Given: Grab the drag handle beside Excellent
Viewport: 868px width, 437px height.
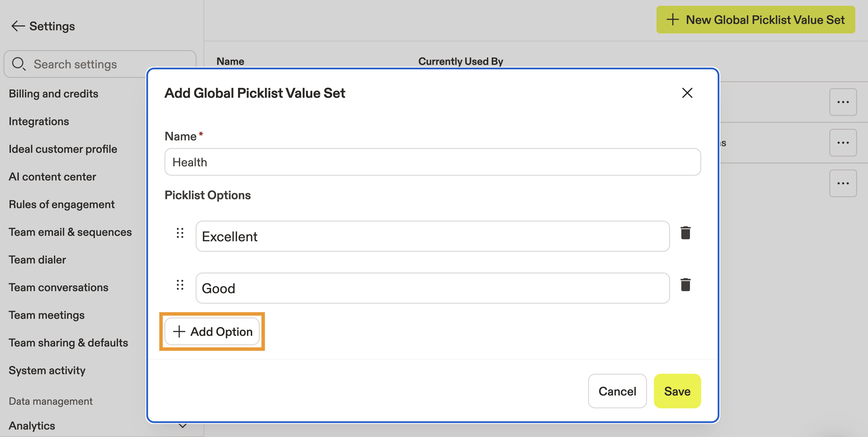Looking at the screenshot, I should pyautogui.click(x=180, y=233).
